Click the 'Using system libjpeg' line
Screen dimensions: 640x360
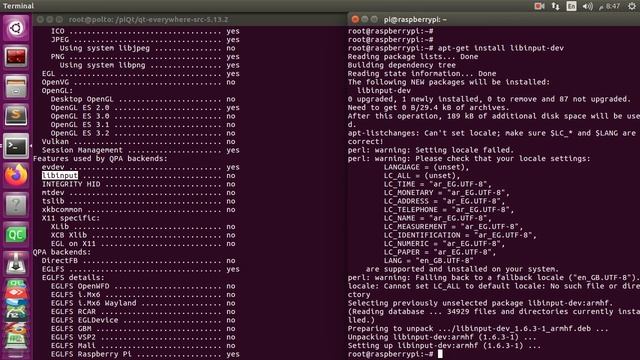tap(147, 48)
